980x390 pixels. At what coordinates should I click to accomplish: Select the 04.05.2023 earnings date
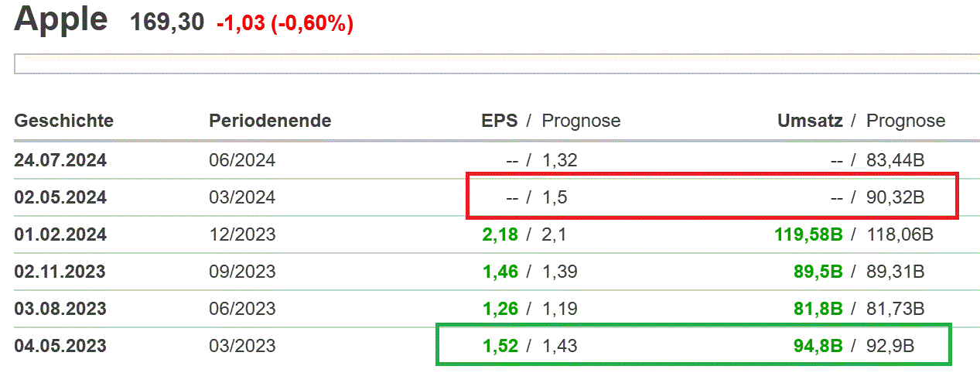tap(60, 346)
